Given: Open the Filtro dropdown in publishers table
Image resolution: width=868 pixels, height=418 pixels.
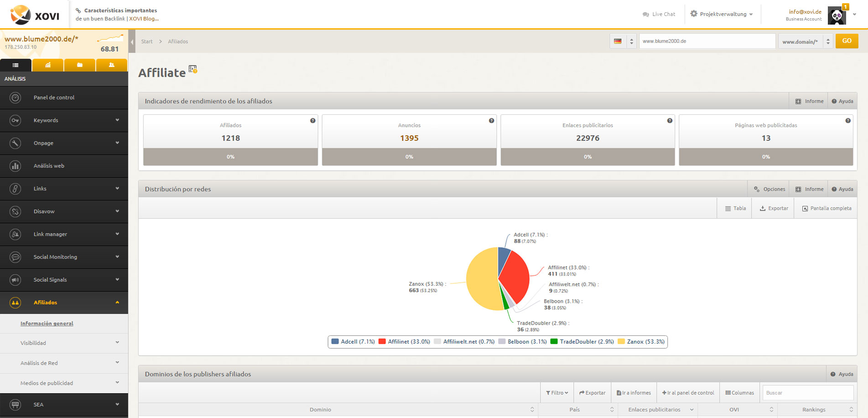Looking at the screenshot, I should pos(557,393).
